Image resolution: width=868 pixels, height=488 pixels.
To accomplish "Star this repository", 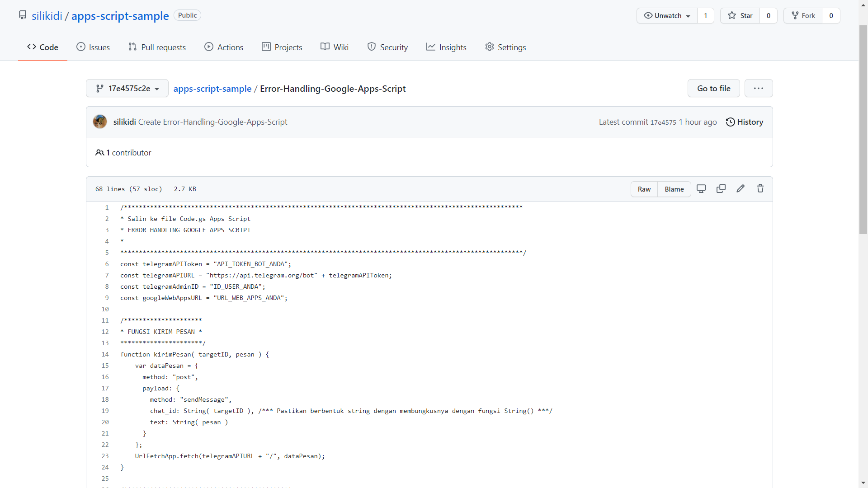I will tap(740, 16).
